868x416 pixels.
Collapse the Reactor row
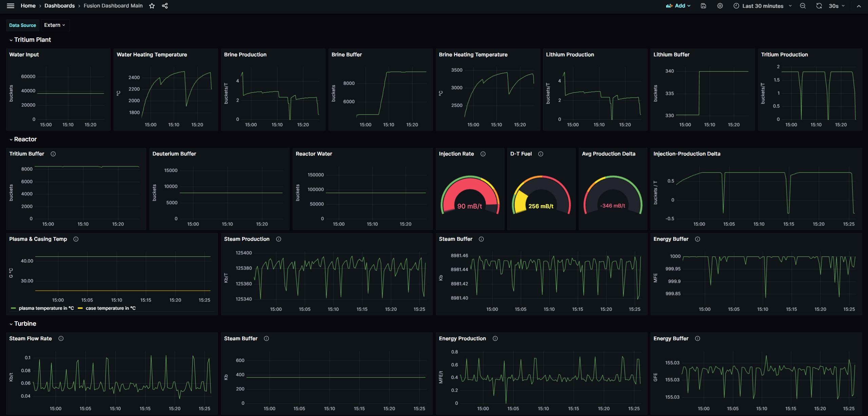23,139
